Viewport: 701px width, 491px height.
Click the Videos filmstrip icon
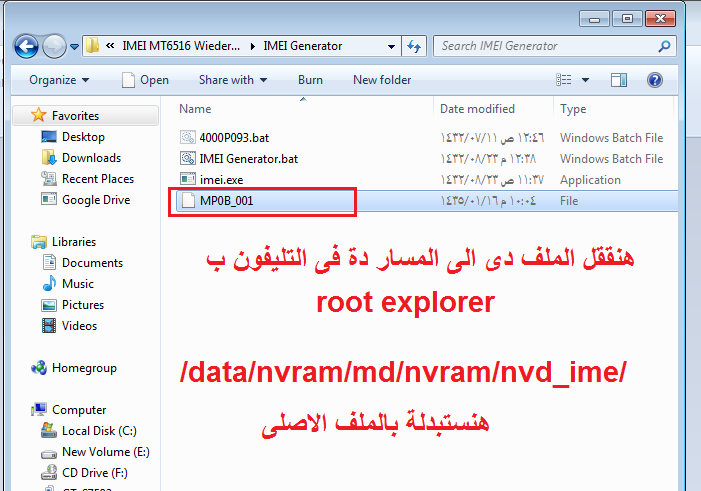tap(49, 326)
